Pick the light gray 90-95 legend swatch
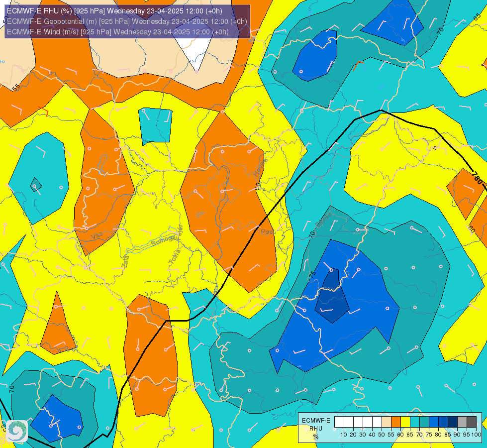The image size is (487, 448). point(462,422)
